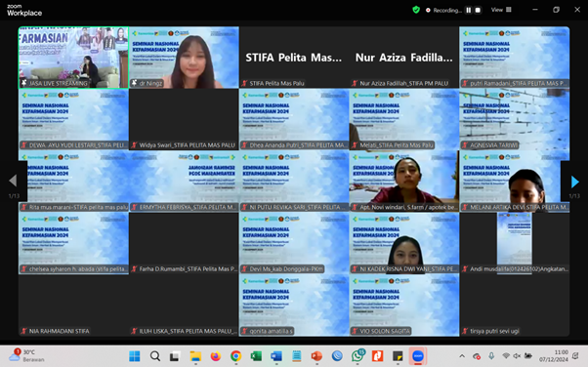Screen dimensions: 588x367
Task: Open PowerPoint from taskbar
Action: (x=316, y=355)
